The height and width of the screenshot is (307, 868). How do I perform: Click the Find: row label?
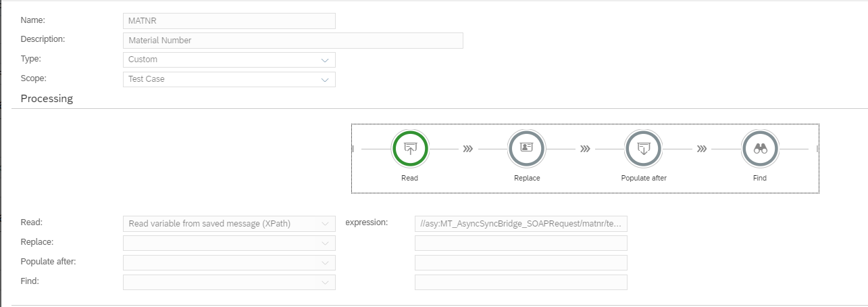(x=30, y=280)
